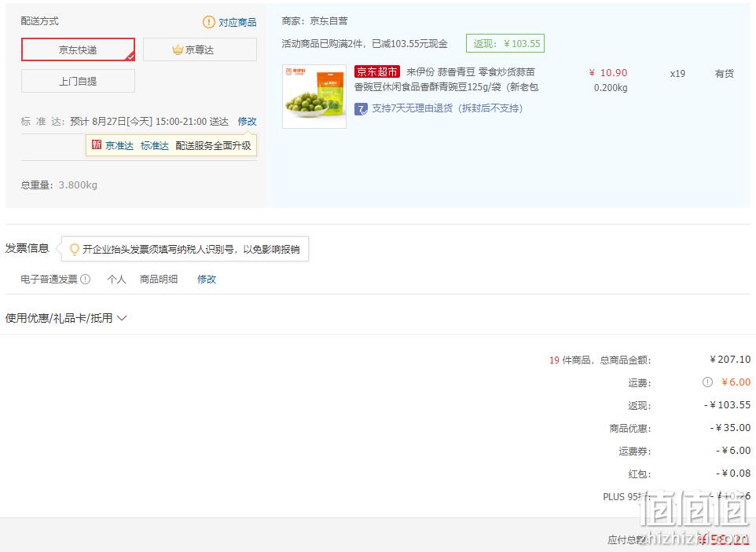Click the info icon next to 电子普通发票
Image resolution: width=756 pixels, height=552 pixels.
click(86, 279)
